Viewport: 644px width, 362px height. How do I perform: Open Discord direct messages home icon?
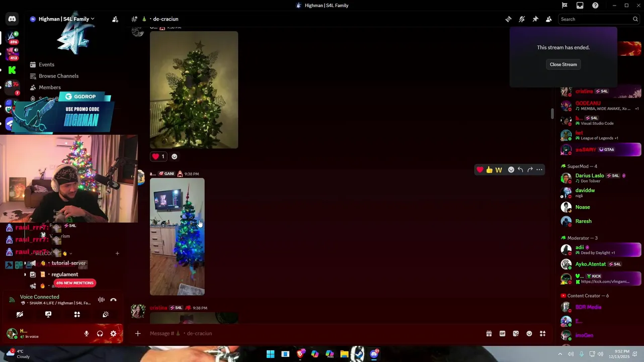pos(12,19)
